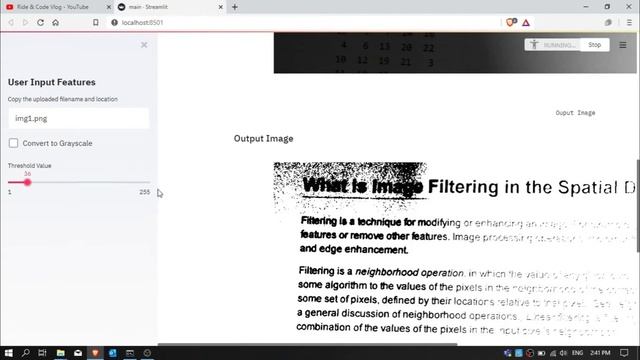The width and height of the screenshot is (640, 360).
Task: Open File Explorer from the taskbar
Action: (x=60, y=353)
